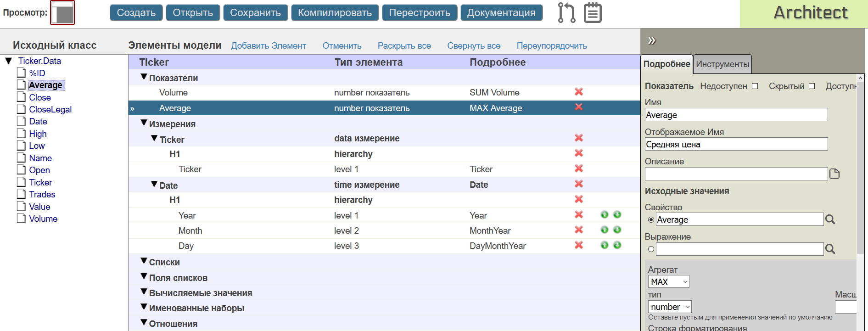Select the Trades property in class tree
Screen dimensions: 868x331
point(42,194)
